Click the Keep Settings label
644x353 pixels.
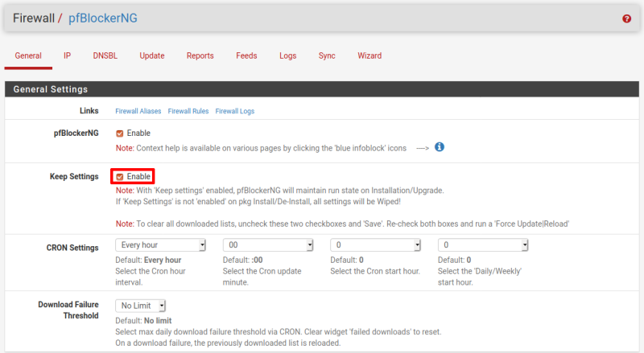point(74,177)
